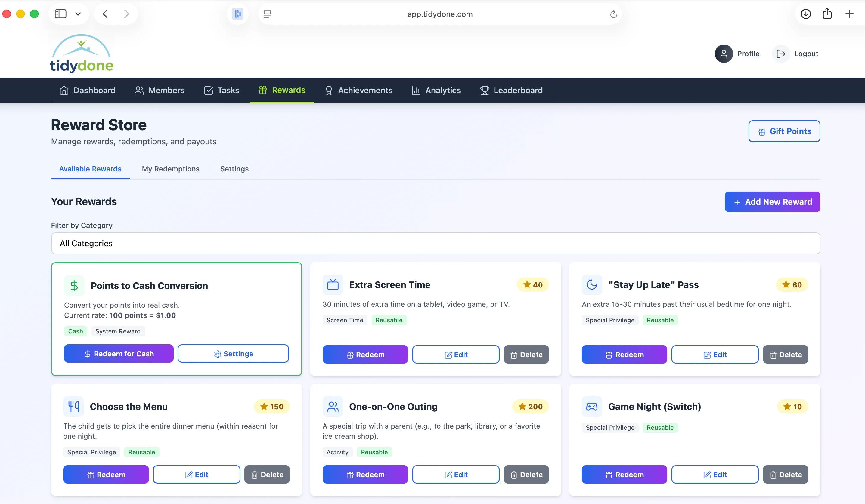
Task: Delete the Extra Screen Time reward
Action: (x=526, y=355)
